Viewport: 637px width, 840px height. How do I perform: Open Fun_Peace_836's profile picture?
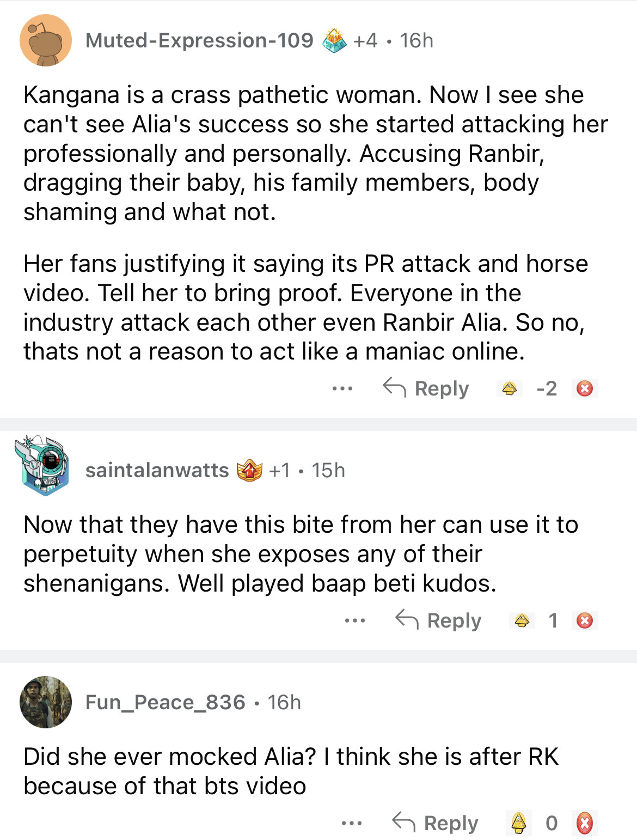click(46, 702)
